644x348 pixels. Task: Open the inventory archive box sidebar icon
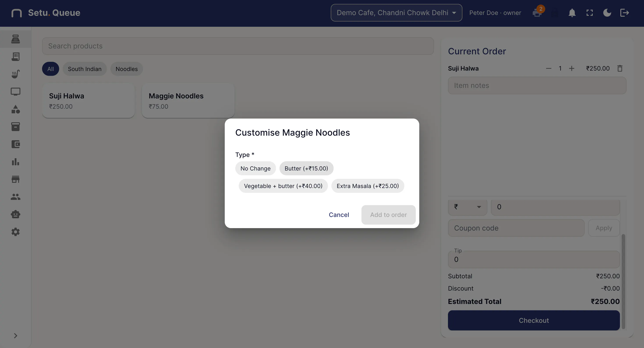pyautogui.click(x=16, y=127)
